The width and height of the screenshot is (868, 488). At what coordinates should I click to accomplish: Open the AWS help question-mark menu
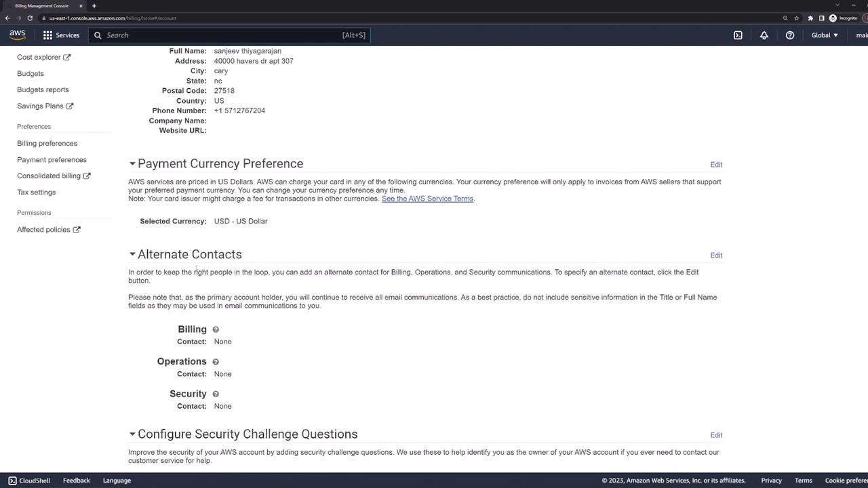[x=790, y=35]
